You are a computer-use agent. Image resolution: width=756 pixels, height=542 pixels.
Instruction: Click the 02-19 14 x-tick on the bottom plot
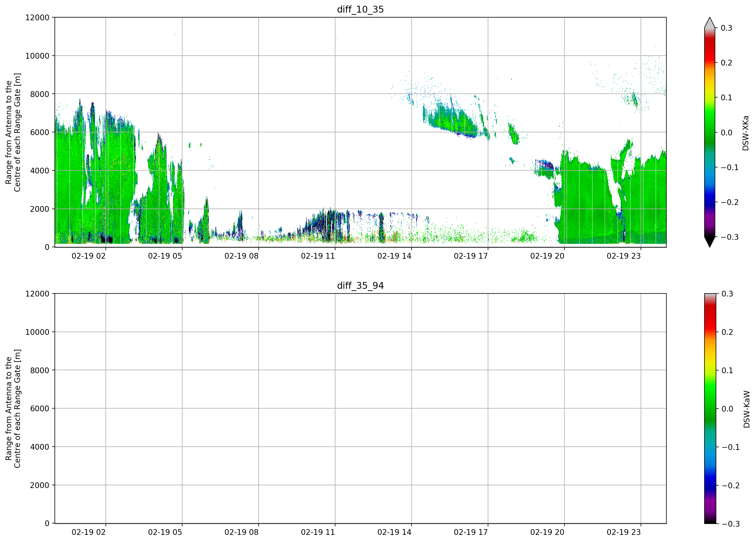click(394, 532)
